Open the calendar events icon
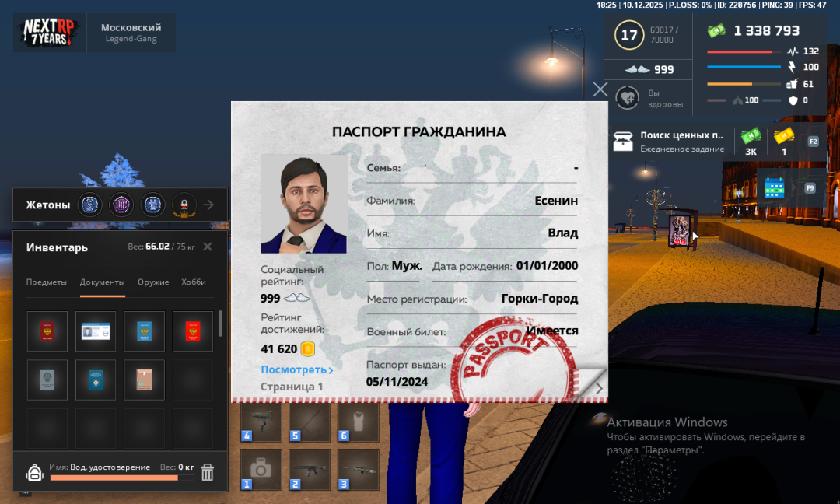Viewport: 840px width, 504px height. pos(774,187)
